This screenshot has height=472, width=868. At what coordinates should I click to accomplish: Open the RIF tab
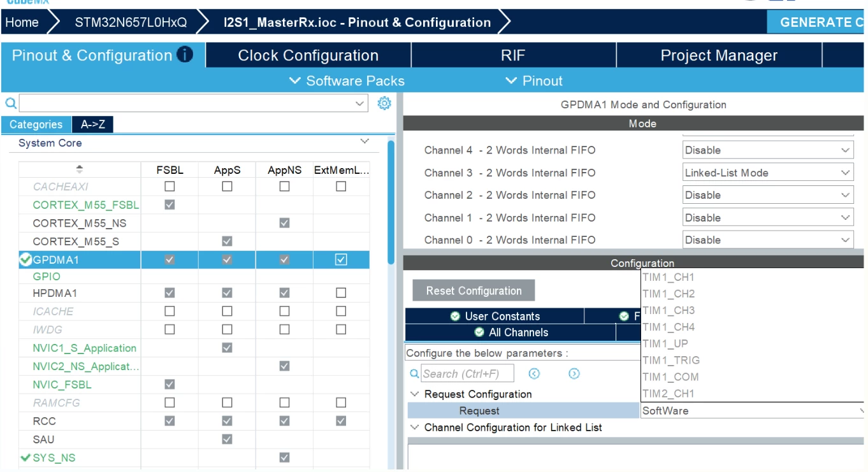pyautogui.click(x=514, y=55)
